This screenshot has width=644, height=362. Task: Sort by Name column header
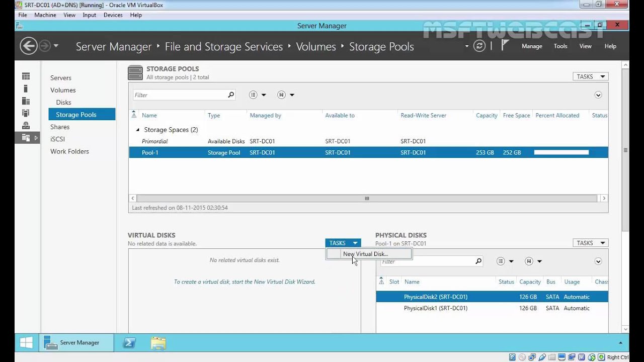pos(149,116)
